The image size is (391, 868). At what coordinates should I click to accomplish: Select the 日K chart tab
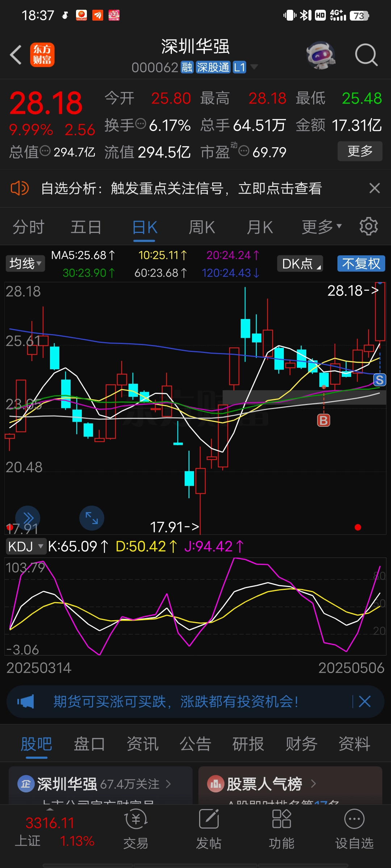tap(144, 227)
